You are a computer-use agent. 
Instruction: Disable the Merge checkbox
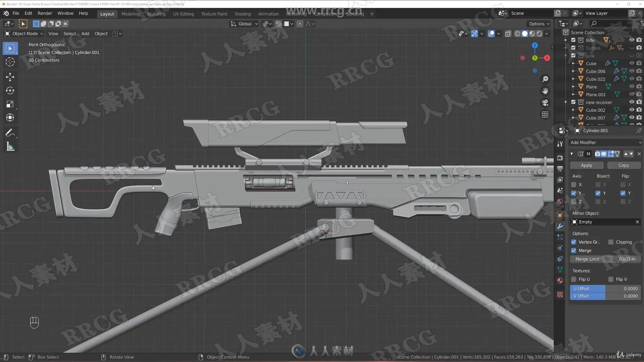point(574,251)
